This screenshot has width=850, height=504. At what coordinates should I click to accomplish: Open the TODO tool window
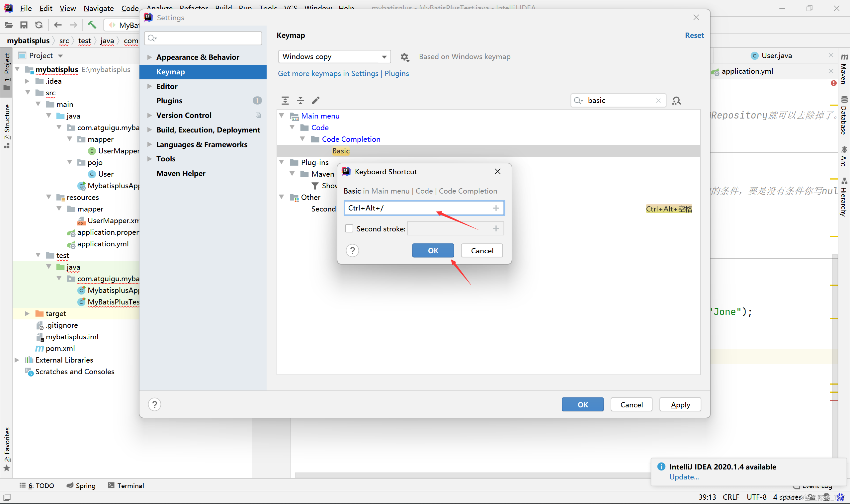click(x=37, y=485)
